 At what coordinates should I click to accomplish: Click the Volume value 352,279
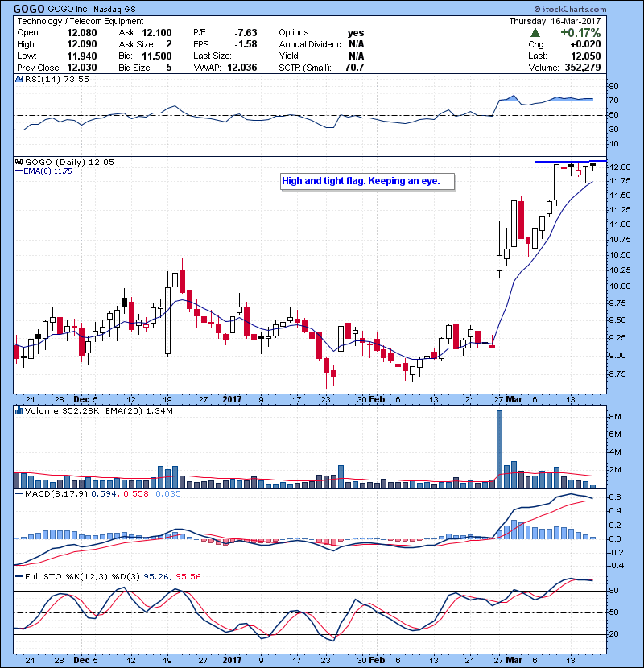click(583, 68)
